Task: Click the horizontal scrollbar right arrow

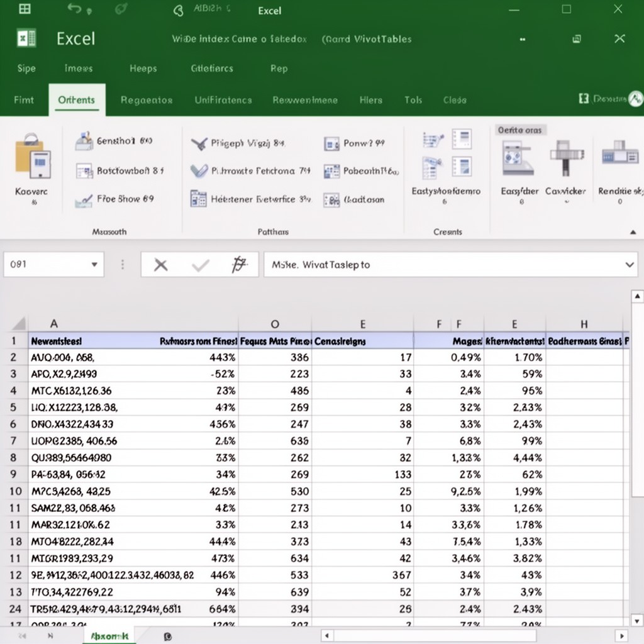Action: pos(622,636)
